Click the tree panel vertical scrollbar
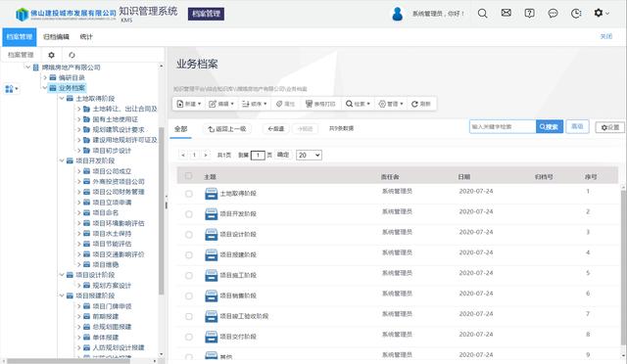The width and height of the screenshot is (627, 364). [x=162, y=210]
